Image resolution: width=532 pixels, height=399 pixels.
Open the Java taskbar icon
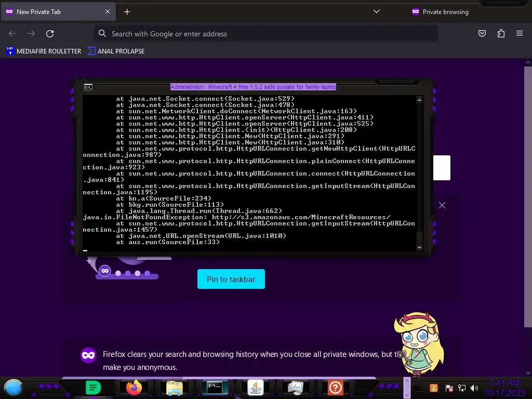[256, 388]
